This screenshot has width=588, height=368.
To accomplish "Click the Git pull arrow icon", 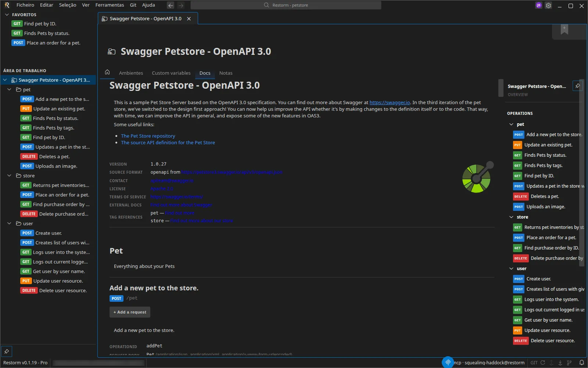I will [560, 362].
